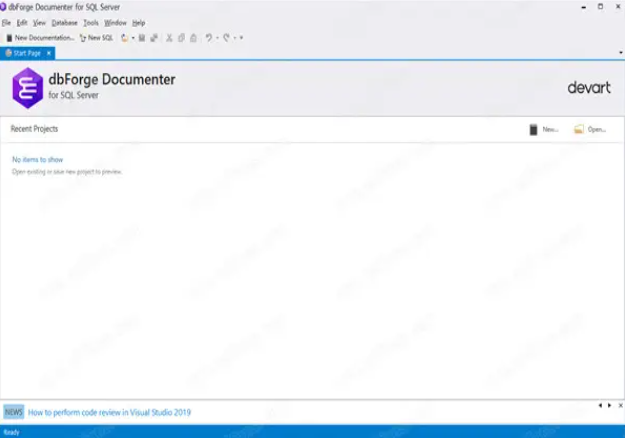
Task: Open the Tools menu
Action: coord(91,23)
